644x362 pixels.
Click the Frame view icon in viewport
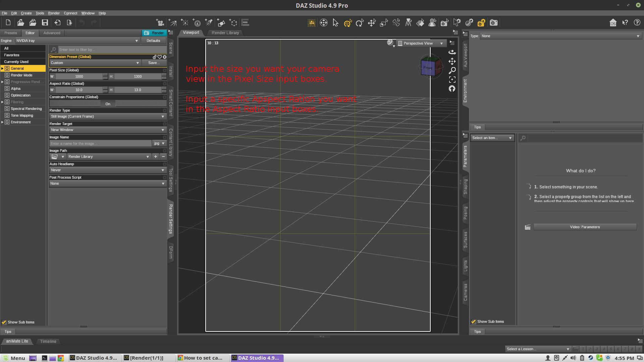pos(452,80)
